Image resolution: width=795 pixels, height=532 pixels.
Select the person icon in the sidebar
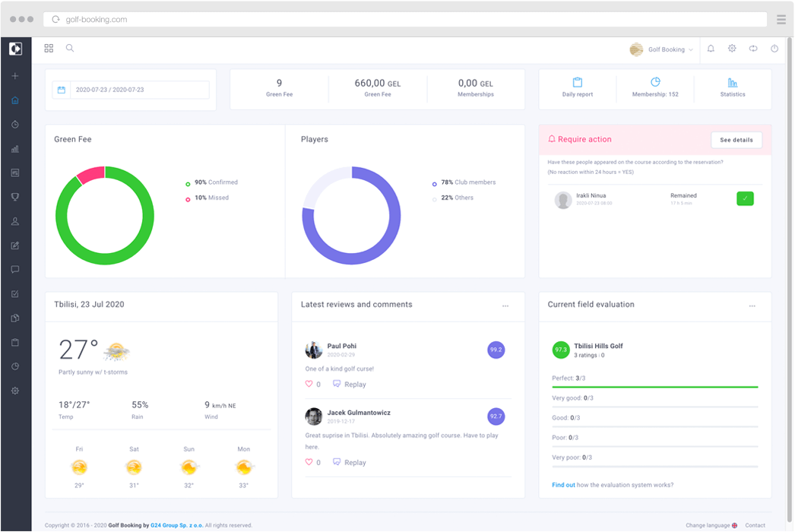pyautogui.click(x=15, y=221)
